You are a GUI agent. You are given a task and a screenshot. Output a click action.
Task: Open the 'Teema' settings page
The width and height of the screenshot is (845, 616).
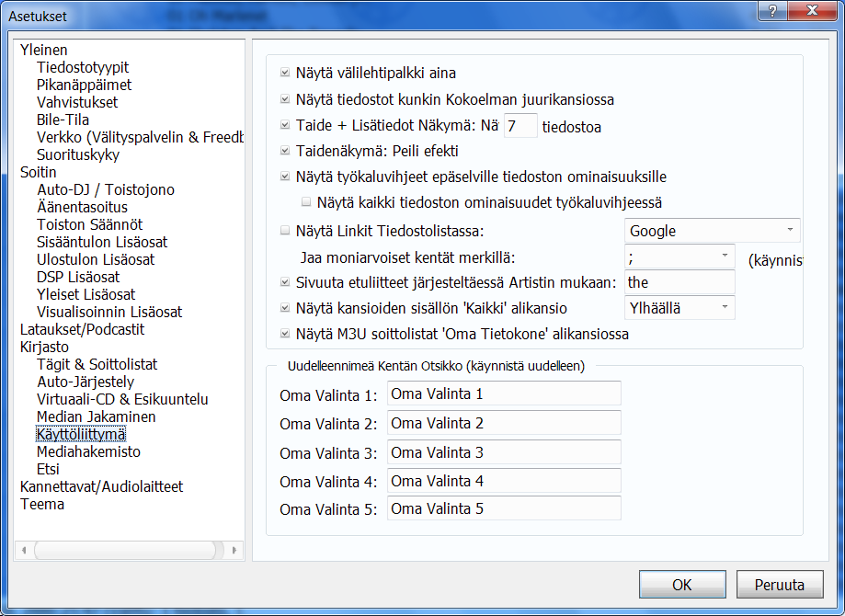(x=42, y=504)
